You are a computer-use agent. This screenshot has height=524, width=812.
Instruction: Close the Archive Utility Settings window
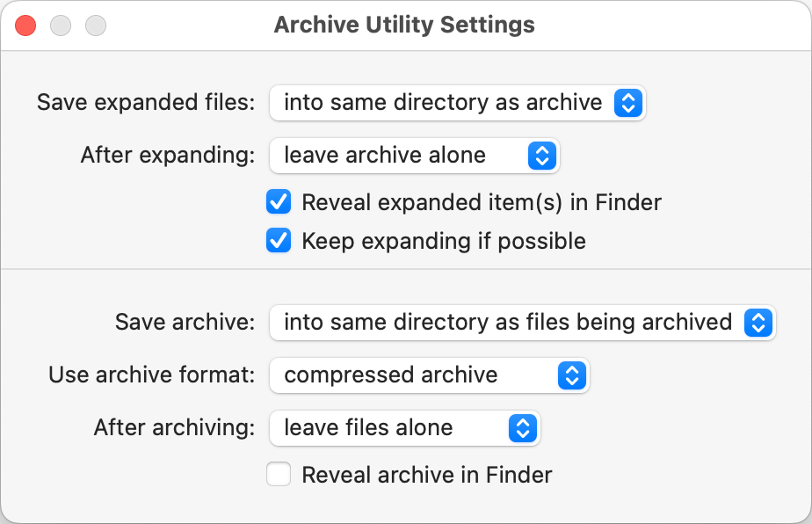(x=25, y=25)
